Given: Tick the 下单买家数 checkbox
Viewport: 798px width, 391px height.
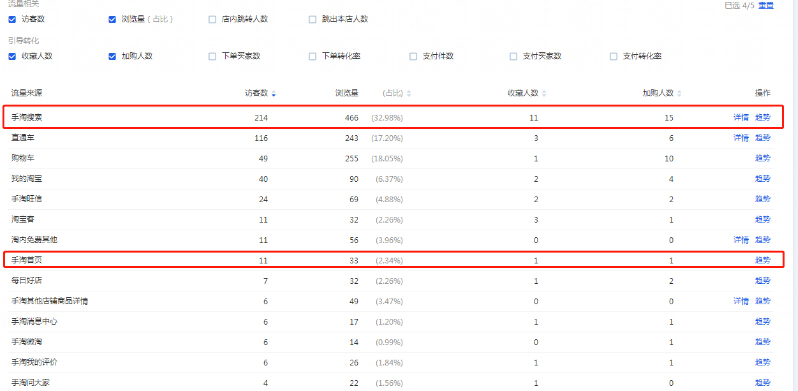Looking at the screenshot, I should coord(212,57).
